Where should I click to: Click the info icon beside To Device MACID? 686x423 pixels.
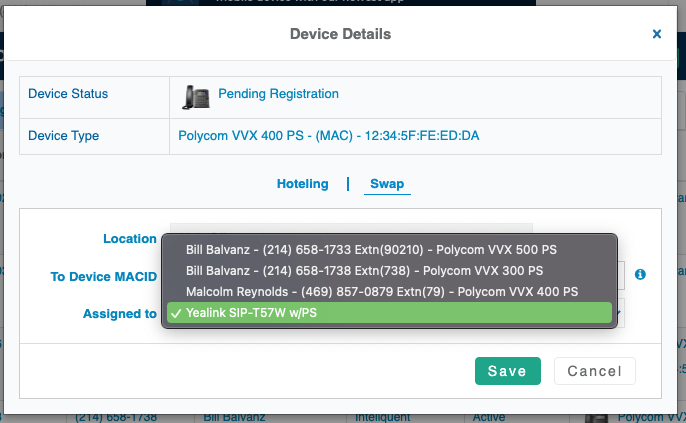tap(640, 274)
